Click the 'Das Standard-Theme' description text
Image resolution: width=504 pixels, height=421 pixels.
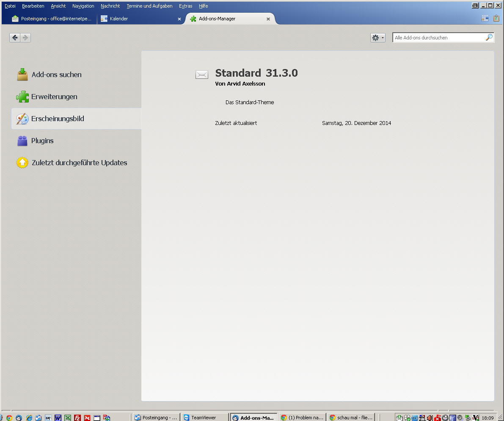[250, 102]
